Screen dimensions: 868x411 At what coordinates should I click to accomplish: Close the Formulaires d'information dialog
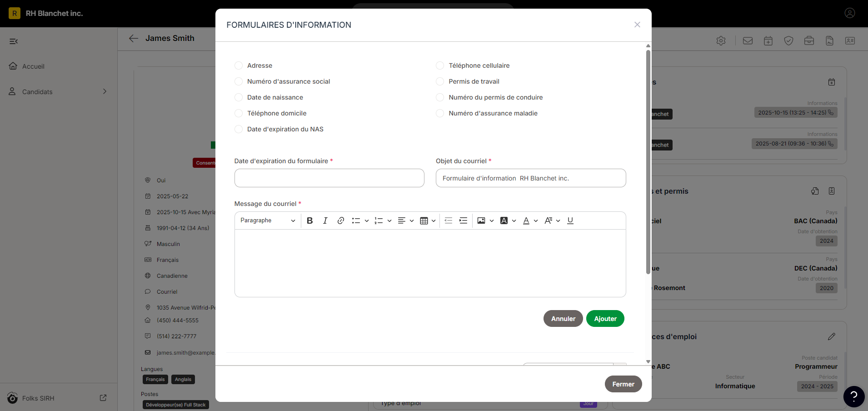pyautogui.click(x=637, y=25)
